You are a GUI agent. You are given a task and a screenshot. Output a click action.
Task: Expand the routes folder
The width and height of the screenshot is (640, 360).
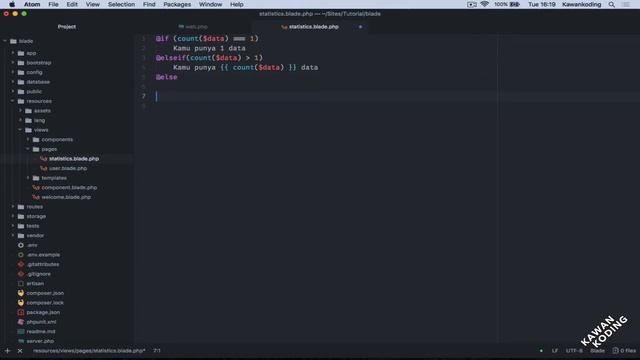13,207
